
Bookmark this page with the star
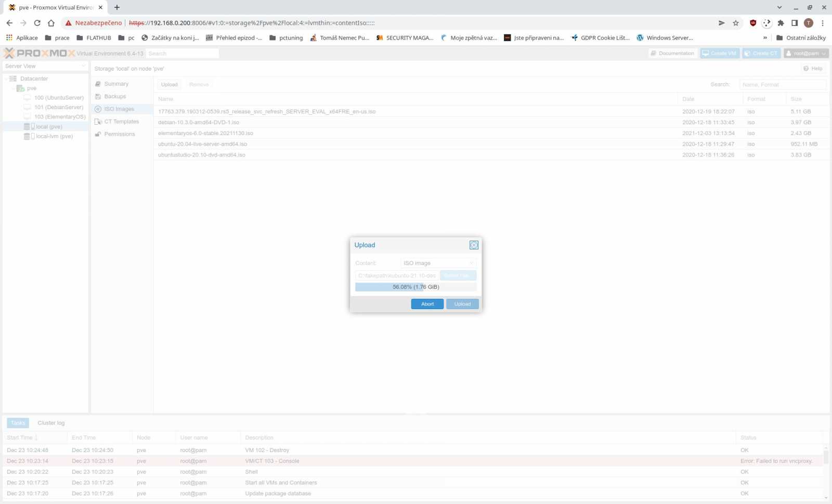[736, 23]
